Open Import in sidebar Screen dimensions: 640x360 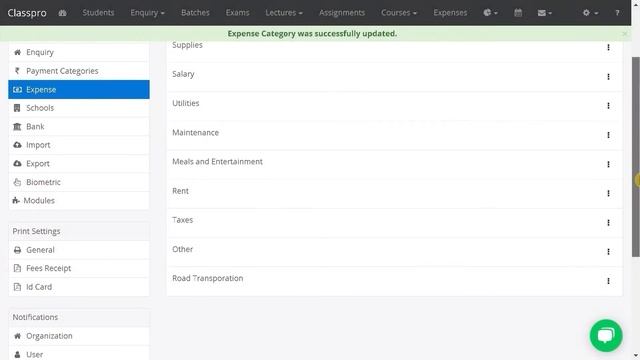click(x=79, y=145)
